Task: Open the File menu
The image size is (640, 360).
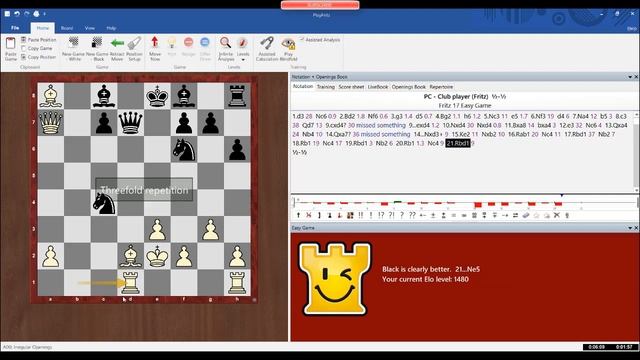Action: pyautogui.click(x=15, y=28)
